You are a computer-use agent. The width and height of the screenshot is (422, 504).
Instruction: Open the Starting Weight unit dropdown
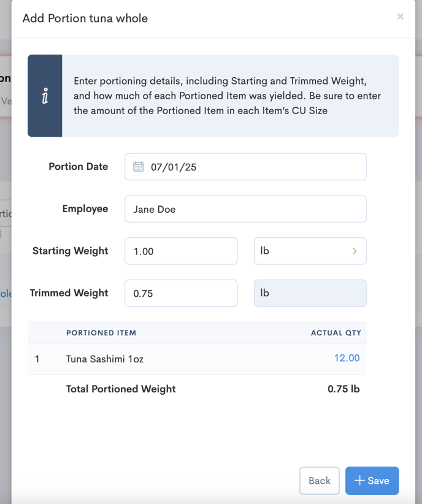[x=310, y=251]
